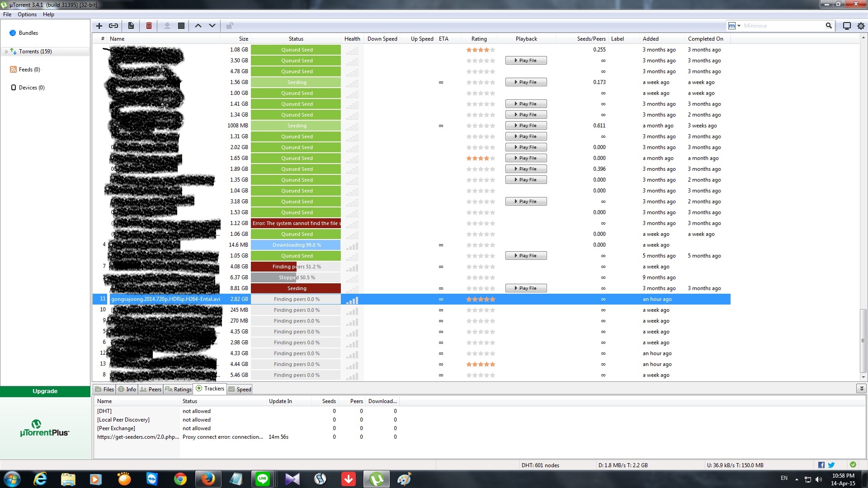Open the search provider dropdown arrow
This screenshot has height=488, width=868.
[739, 26]
